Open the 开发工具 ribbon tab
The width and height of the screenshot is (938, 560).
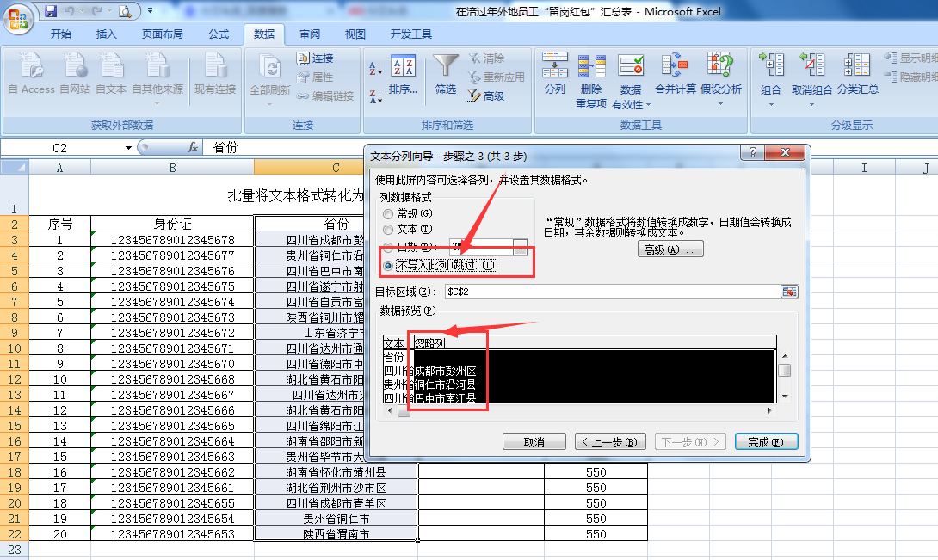[x=411, y=34]
